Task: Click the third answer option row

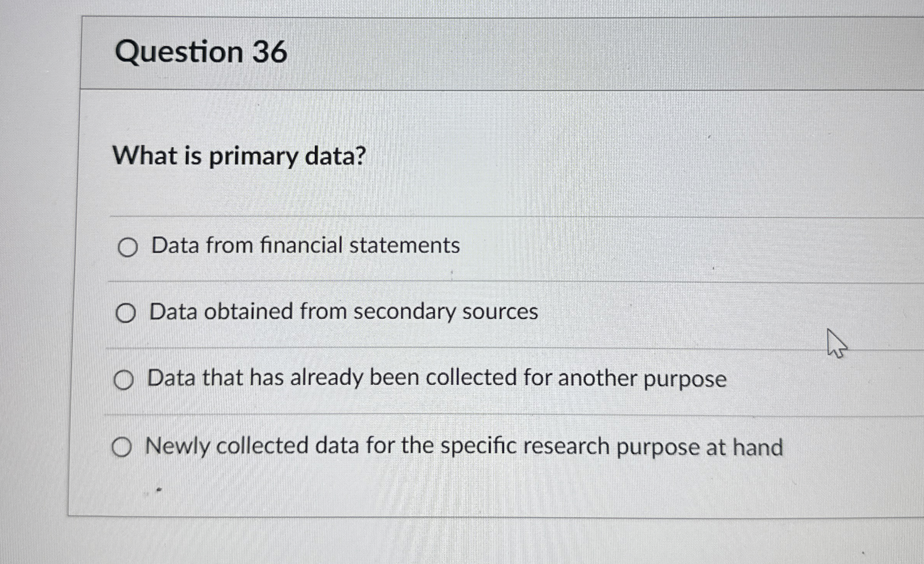Action: coord(436,379)
